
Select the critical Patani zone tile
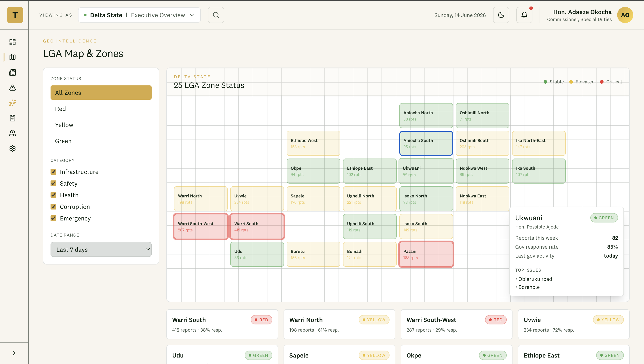pyautogui.click(x=426, y=254)
